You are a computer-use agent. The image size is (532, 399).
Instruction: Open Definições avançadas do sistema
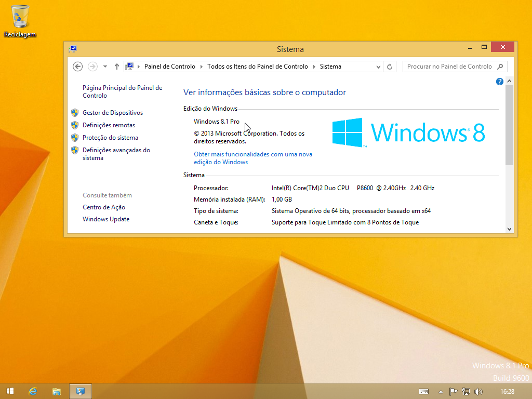click(x=116, y=154)
